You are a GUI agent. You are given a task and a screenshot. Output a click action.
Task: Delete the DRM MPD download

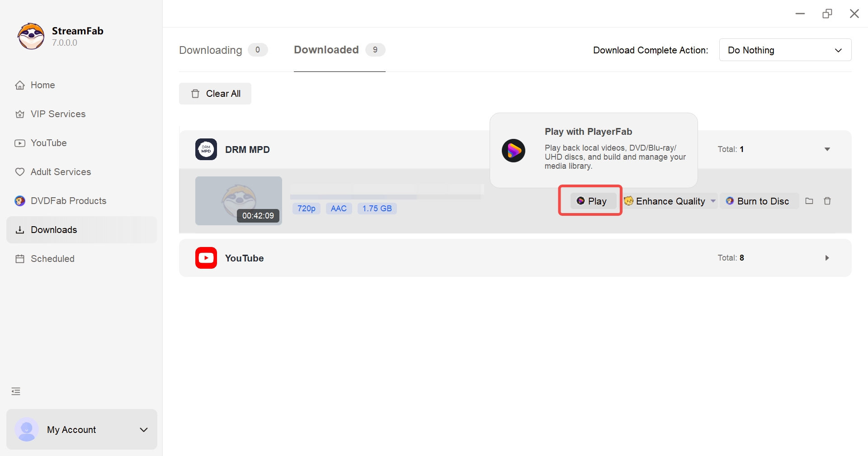(828, 201)
